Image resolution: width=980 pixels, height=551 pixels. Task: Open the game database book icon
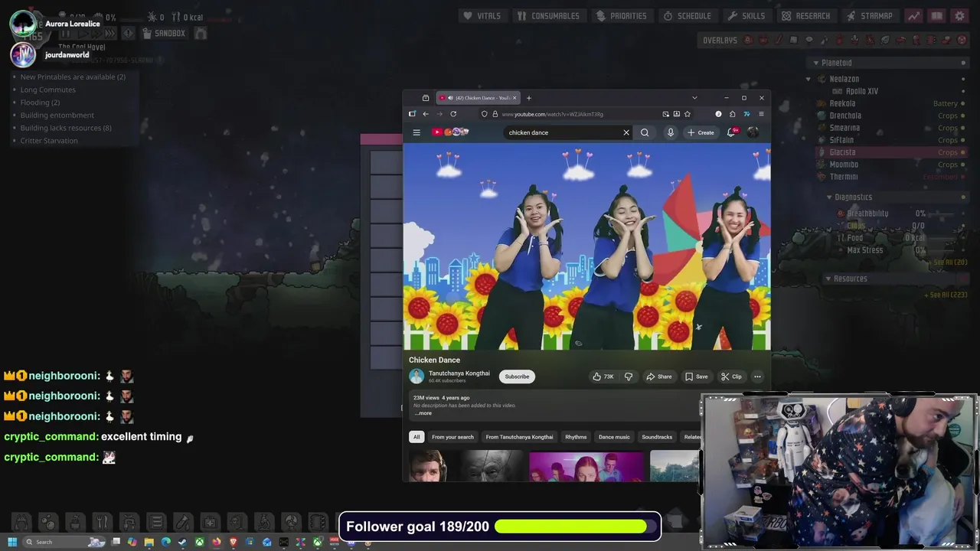point(936,15)
